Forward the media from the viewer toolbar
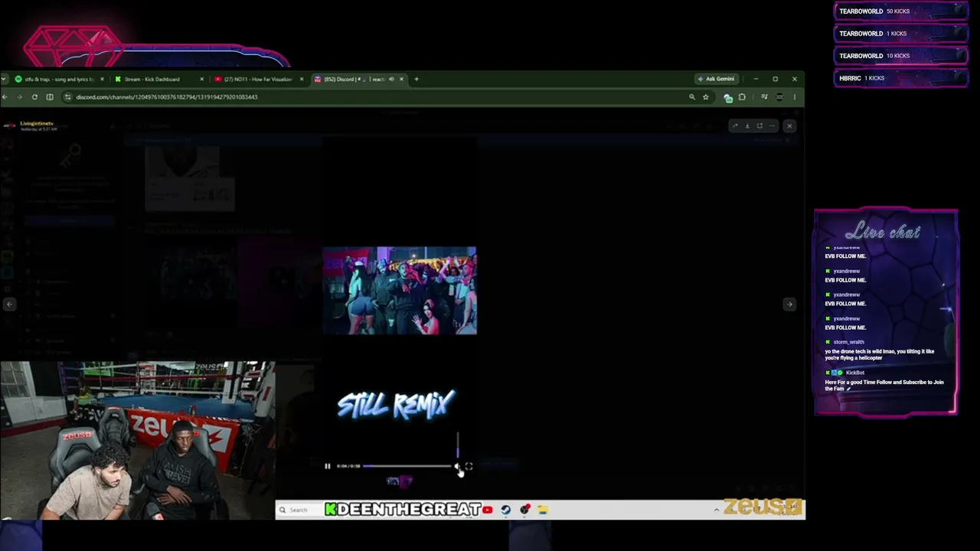This screenshot has width=980, height=551. [x=735, y=126]
